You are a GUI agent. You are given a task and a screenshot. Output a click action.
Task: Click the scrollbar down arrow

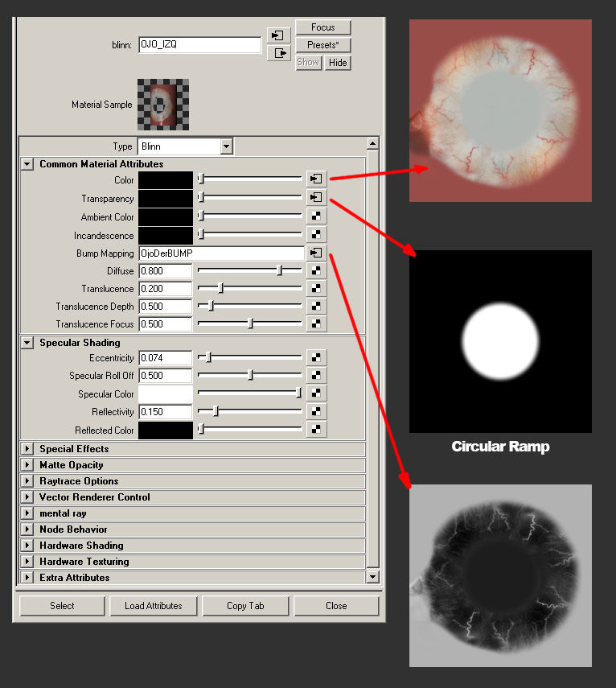(372, 576)
